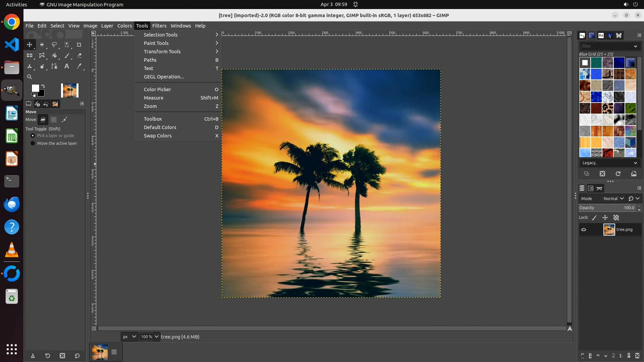Image resolution: width=644 pixels, height=362 pixels.
Task: Open the layer Mode Normal dropdown
Action: tap(613, 199)
